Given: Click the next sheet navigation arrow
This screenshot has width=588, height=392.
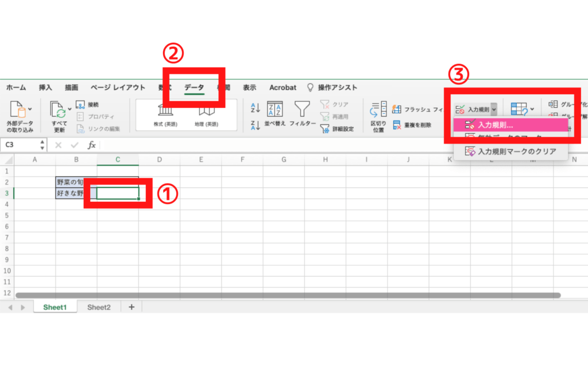Looking at the screenshot, I should point(23,308).
